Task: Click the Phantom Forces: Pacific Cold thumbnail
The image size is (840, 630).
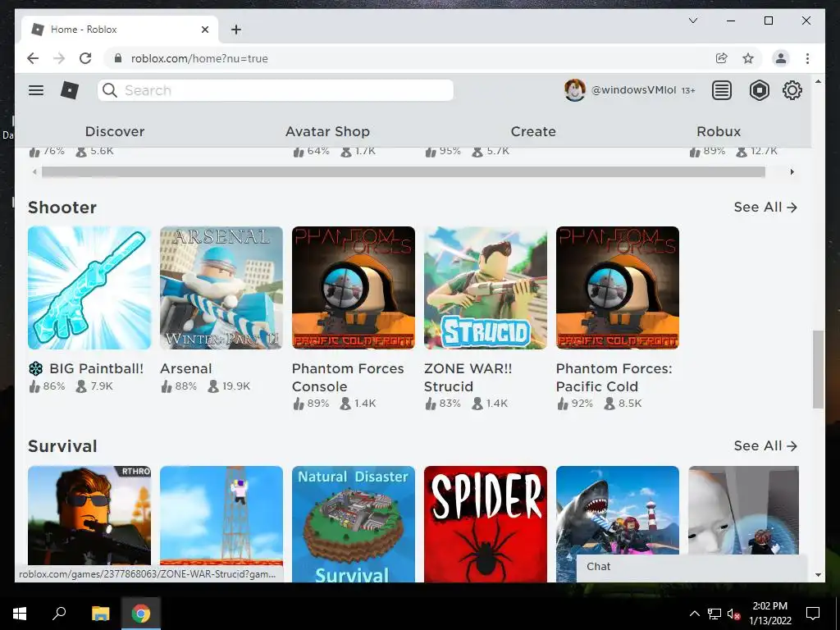Action: click(x=618, y=288)
